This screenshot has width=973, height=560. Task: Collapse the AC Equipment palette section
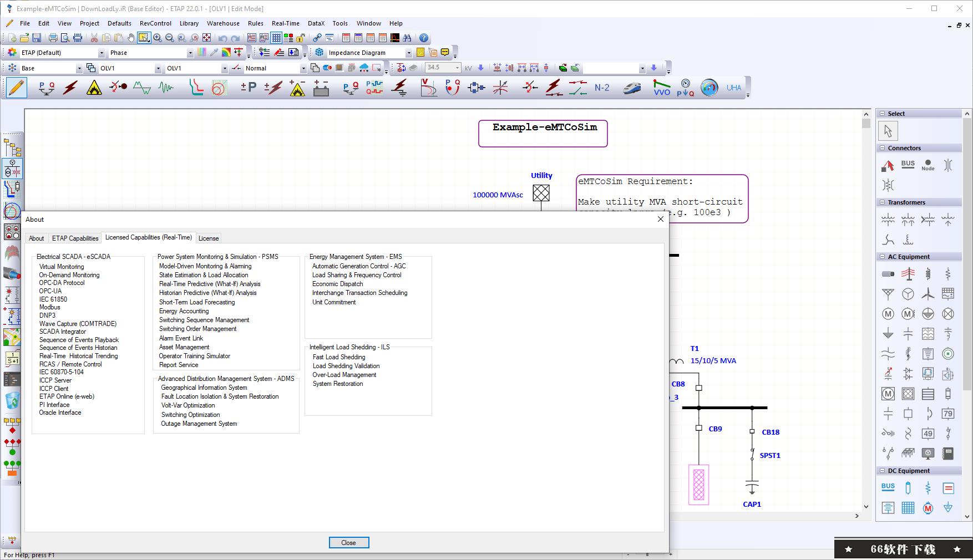[x=883, y=257]
